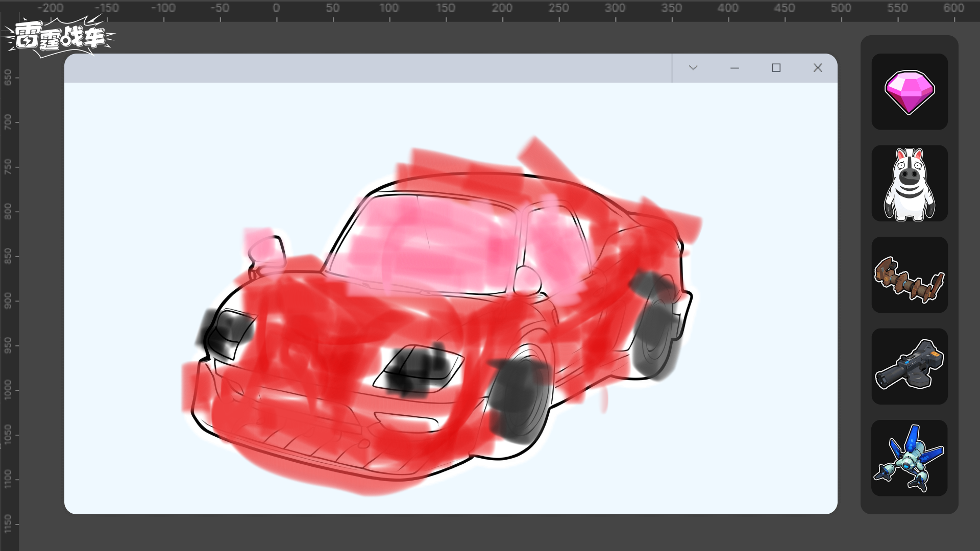The height and width of the screenshot is (551, 980).
Task: Select the pink gem icon
Action: 909,92
